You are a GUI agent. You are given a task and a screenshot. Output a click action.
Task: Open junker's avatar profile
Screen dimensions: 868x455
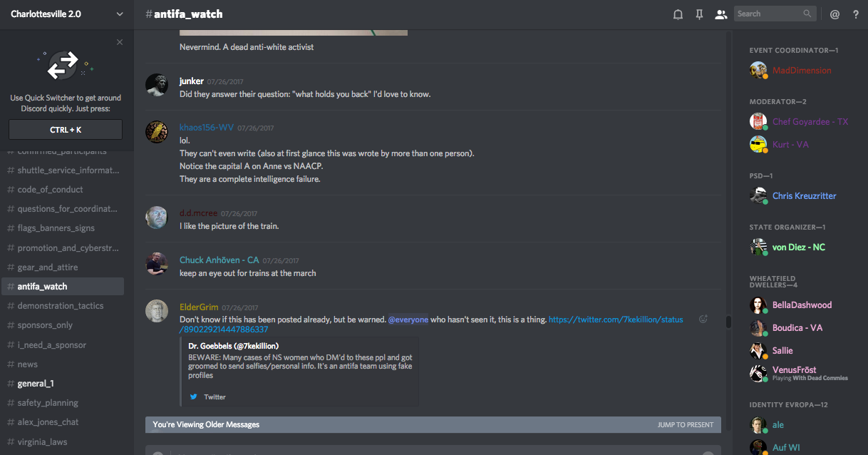click(x=157, y=85)
